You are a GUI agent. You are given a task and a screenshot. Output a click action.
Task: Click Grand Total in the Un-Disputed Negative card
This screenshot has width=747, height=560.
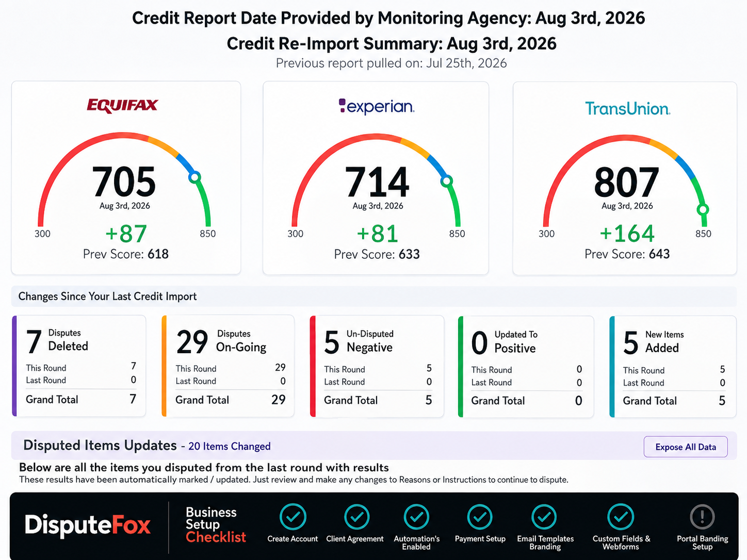[351, 401]
